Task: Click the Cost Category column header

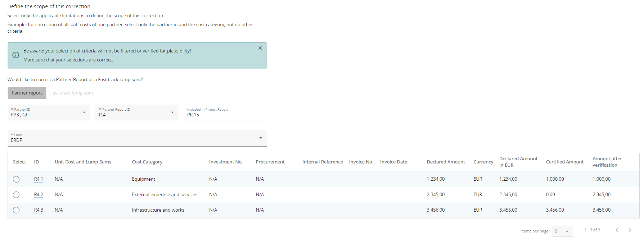Action: click(x=147, y=162)
